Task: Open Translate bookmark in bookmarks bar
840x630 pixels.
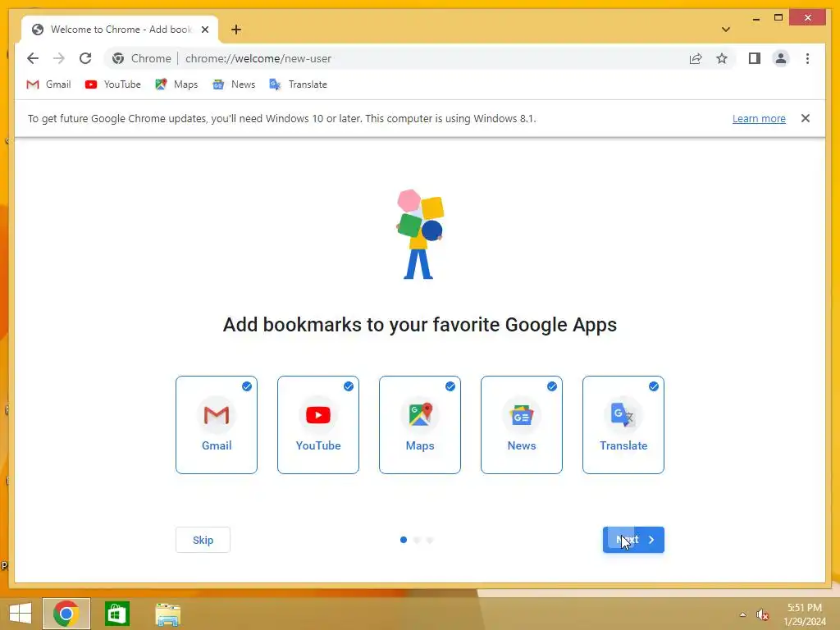Action: click(299, 84)
